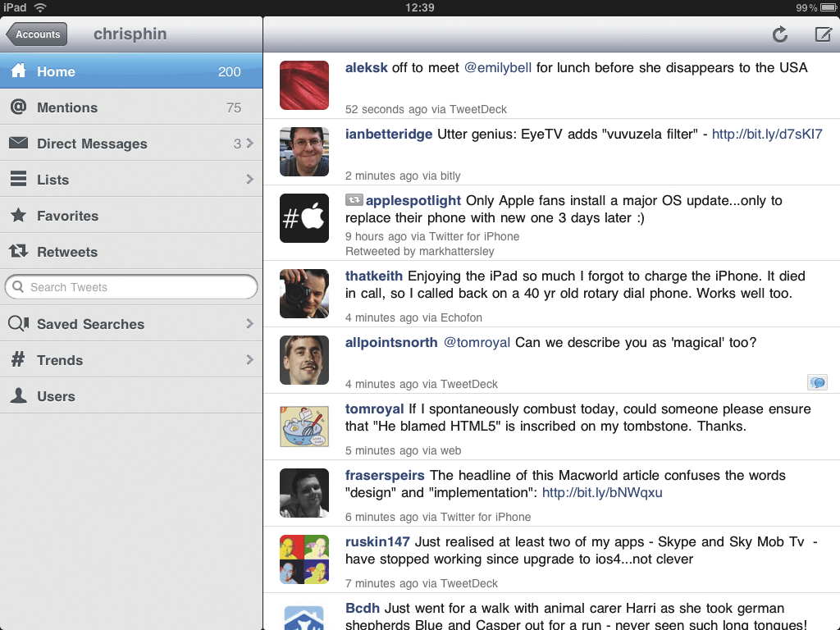Click the Mentions count 75
The image size is (840, 630).
point(234,107)
